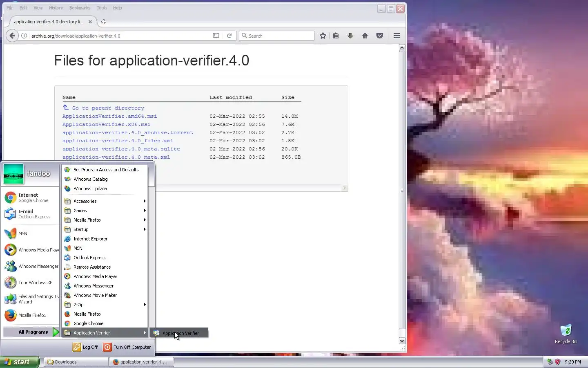Launch Google Chrome from programs list

(105, 323)
